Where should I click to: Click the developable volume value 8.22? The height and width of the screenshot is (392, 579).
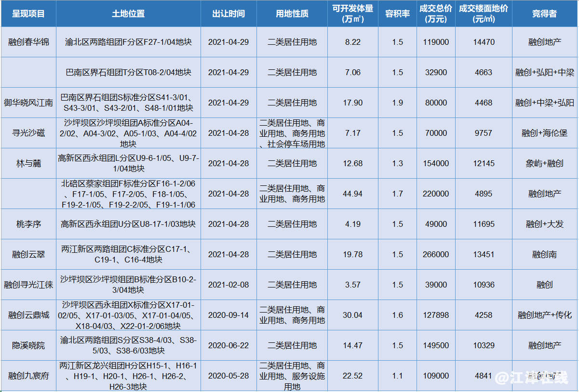[x=353, y=42]
